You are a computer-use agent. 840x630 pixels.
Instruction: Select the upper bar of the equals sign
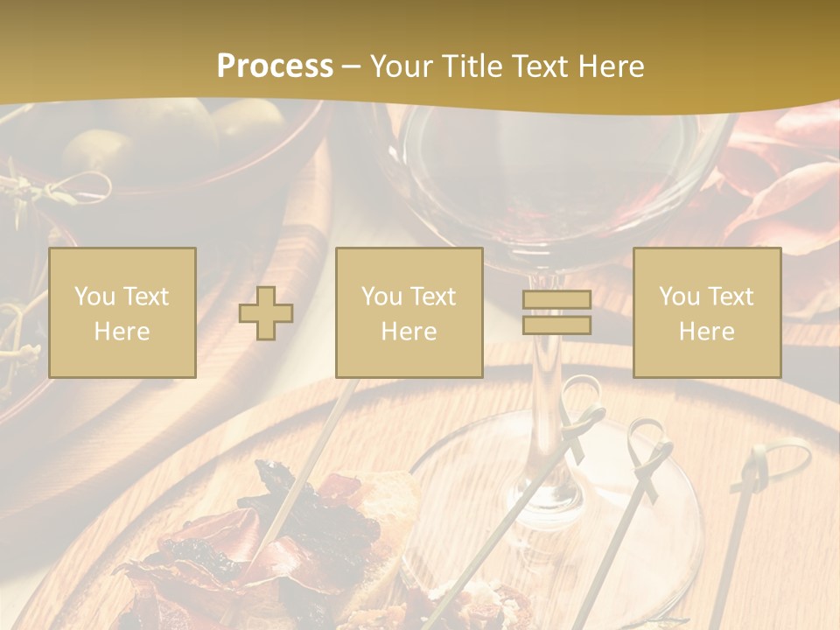pyautogui.click(x=556, y=300)
